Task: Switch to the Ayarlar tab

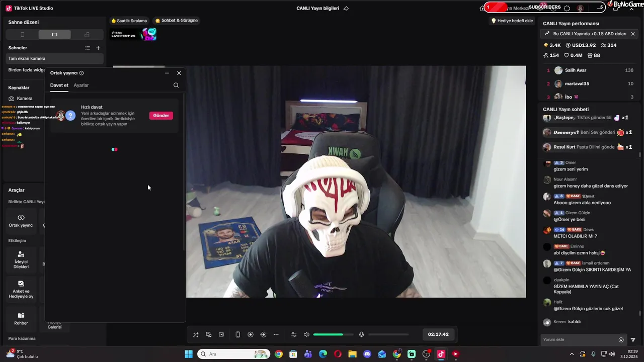Action: coord(81,85)
